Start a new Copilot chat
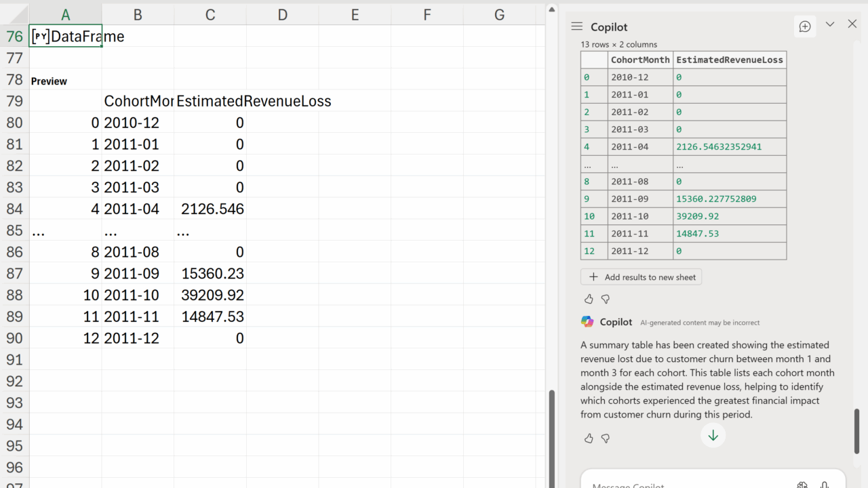The width and height of the screenshot is (868, 488). pyautogui.click(x=805, y=26)
